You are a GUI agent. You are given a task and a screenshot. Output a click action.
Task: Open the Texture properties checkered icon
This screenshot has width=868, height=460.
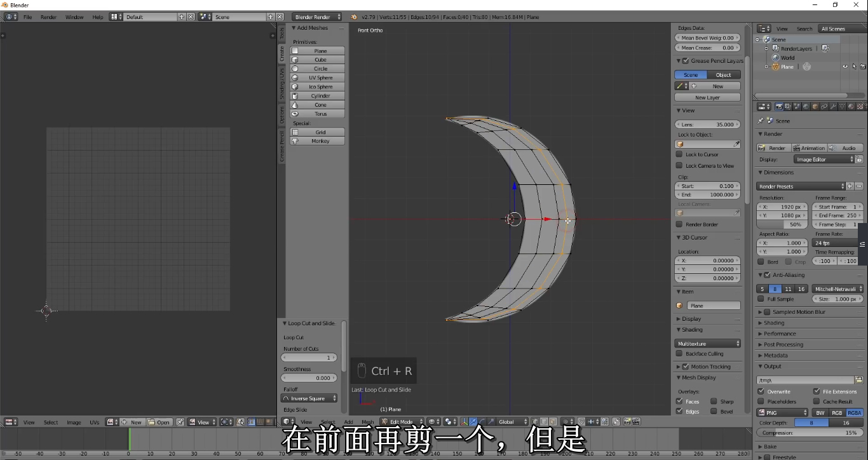(859, 106)
